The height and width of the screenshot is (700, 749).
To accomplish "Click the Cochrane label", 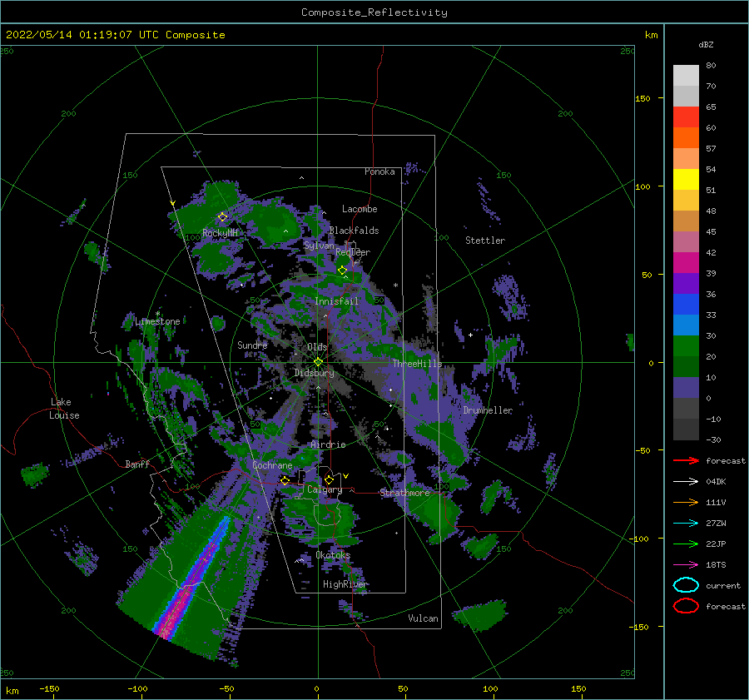I will pos(272,465).
